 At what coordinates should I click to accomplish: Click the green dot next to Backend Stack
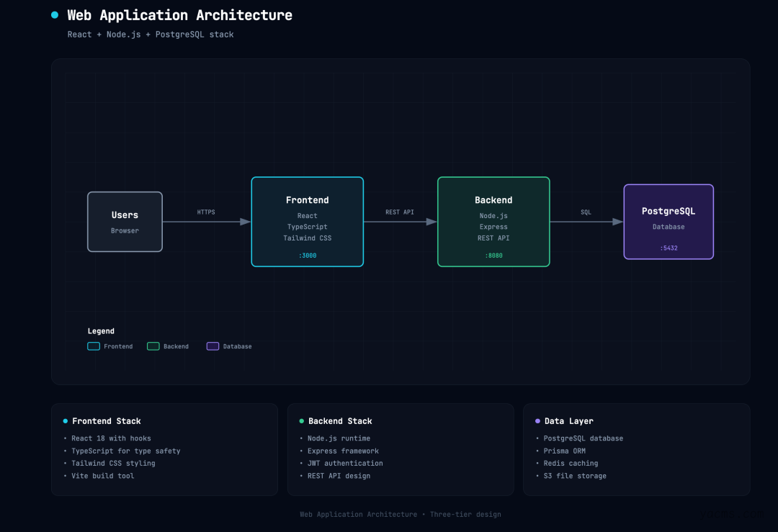(302, 421)
